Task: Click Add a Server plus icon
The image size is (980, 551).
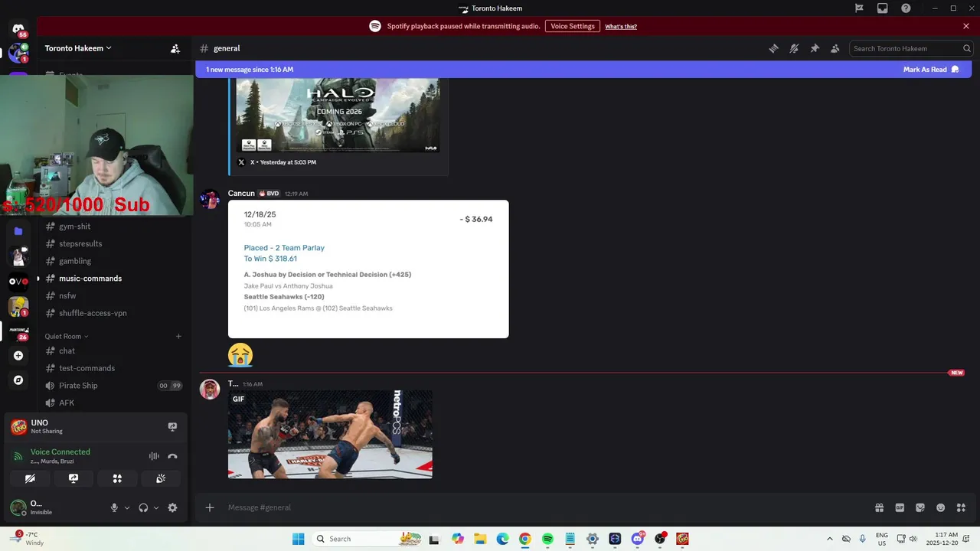Action: click(18, 355)
